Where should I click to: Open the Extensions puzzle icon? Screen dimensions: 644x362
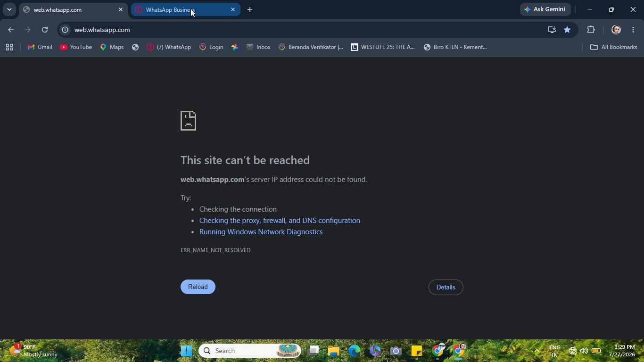(x=591, y=30)
